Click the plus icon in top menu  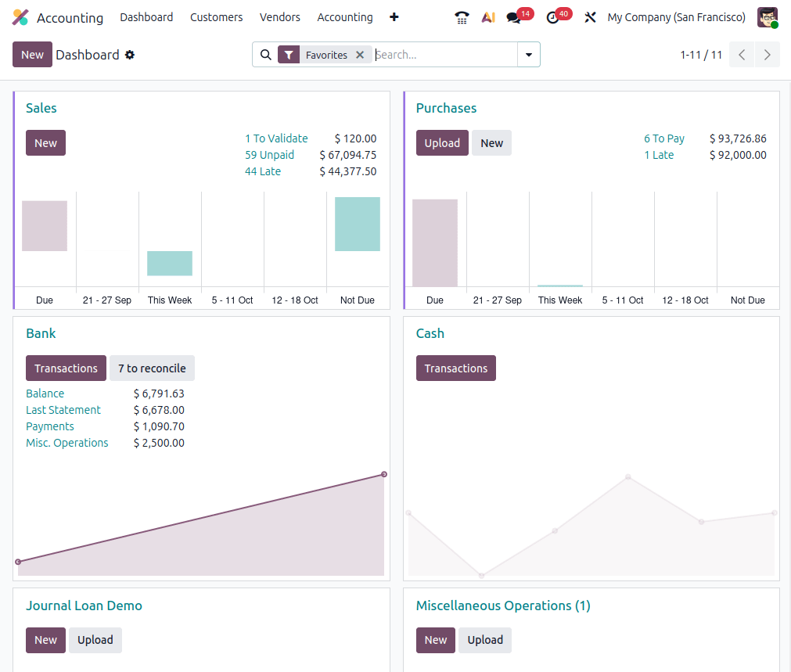(394, 17)
